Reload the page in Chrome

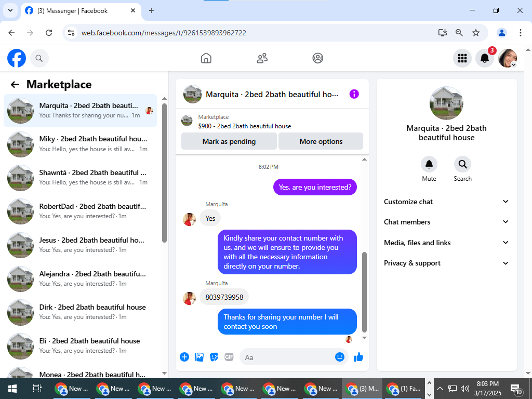[x=49, y=33]
